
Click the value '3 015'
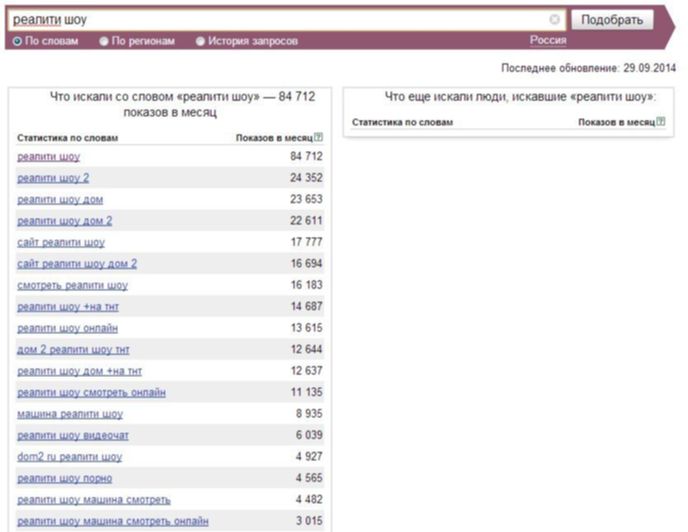[309, 521]
